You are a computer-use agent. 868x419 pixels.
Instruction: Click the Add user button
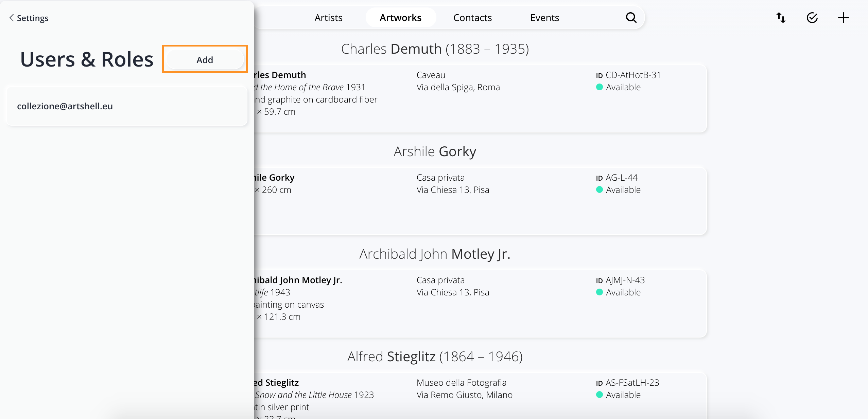coord(205,60)
